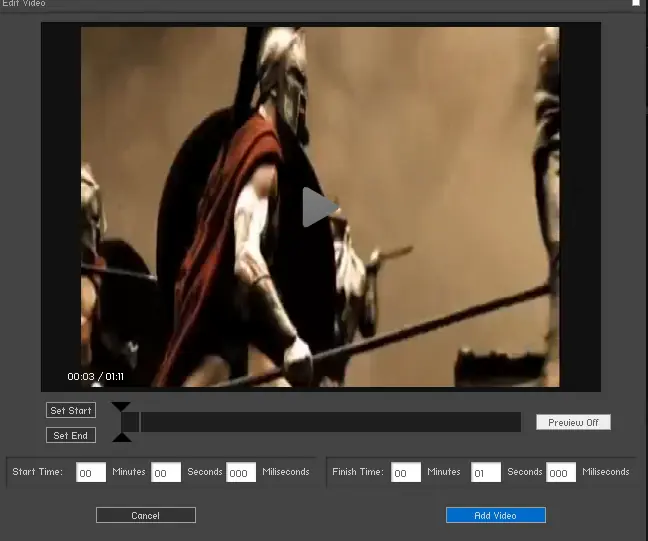Screen dimensions: 648x541
Task: Focus the Start Time milliseconds field
Action: pyautogui.click(x=241, y=472)
